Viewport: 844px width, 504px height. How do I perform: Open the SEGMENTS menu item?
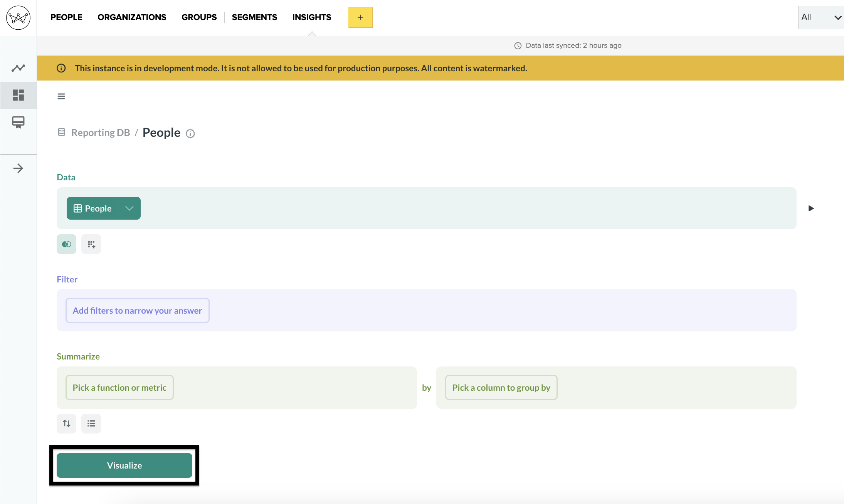pyautogui.click(x=254, y=17)
